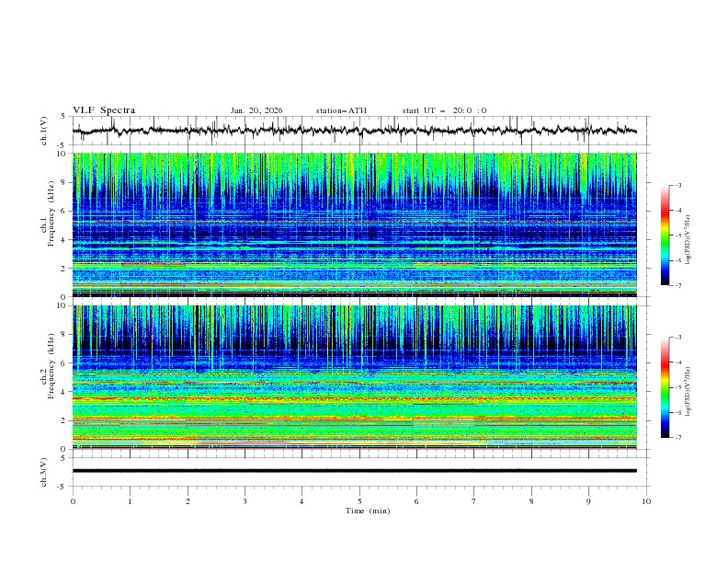Click time axis end tick label "10"
This screenshot has height=563, width=728.
[646, 501]
